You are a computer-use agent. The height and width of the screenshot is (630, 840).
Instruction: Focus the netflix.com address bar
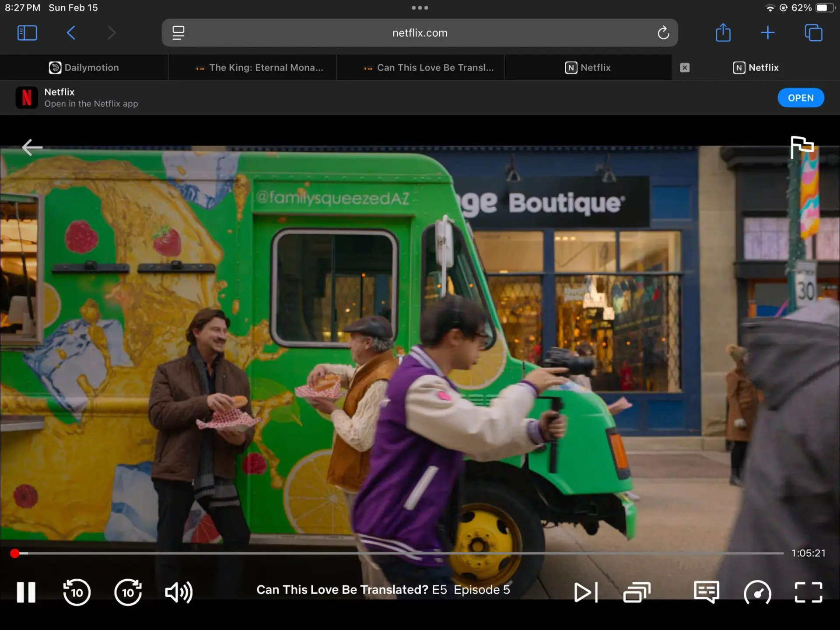point(420,33)
